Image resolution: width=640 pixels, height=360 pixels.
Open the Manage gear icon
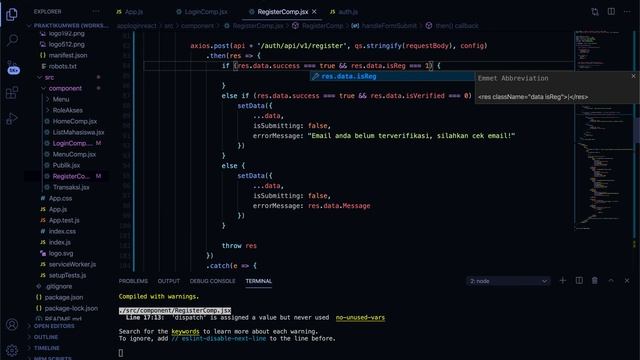[x=12, y=350]
